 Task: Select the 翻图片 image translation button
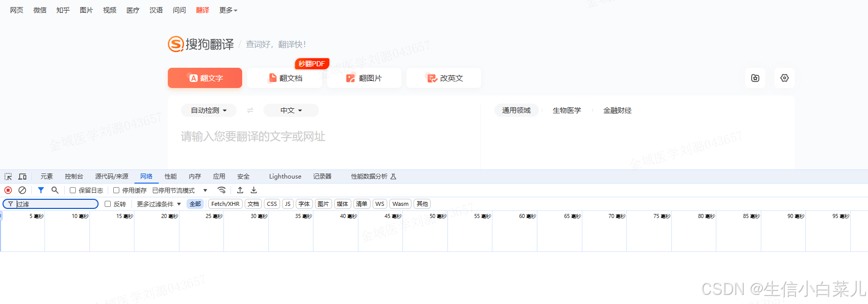[364, 78]
